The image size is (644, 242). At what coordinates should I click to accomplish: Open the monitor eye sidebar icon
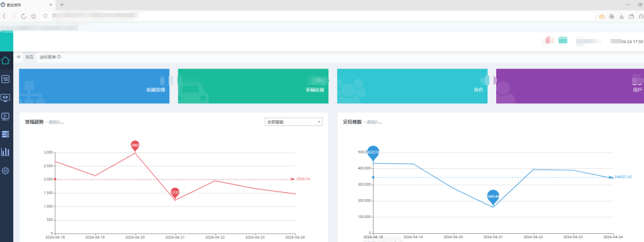click(5, 98)
